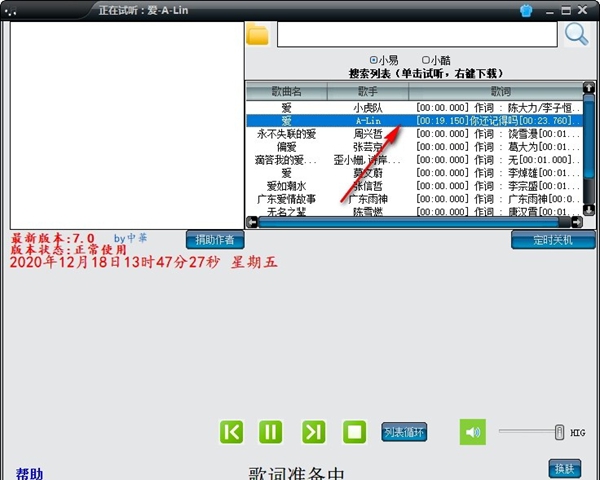The width and height of the screenshot is (600, 480).
Task: Click the horizontal scrollbar left arrow
Action: click(x=252, y=222)
